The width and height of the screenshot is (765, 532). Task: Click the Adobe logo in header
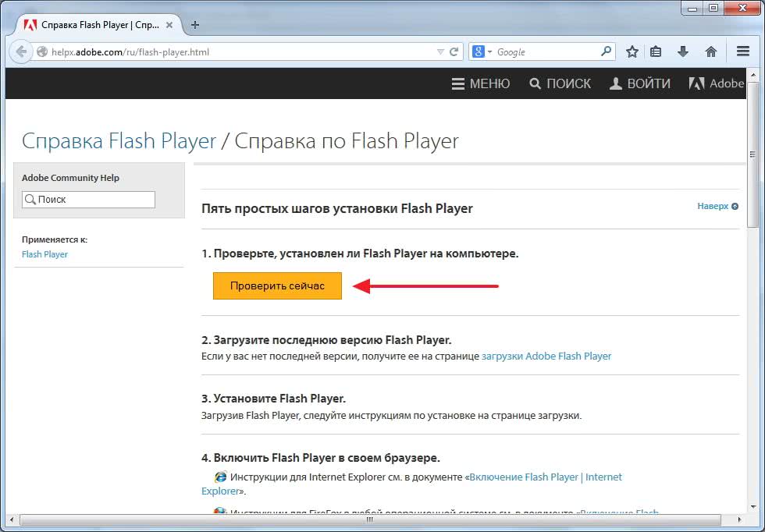[x=717, y=83]
